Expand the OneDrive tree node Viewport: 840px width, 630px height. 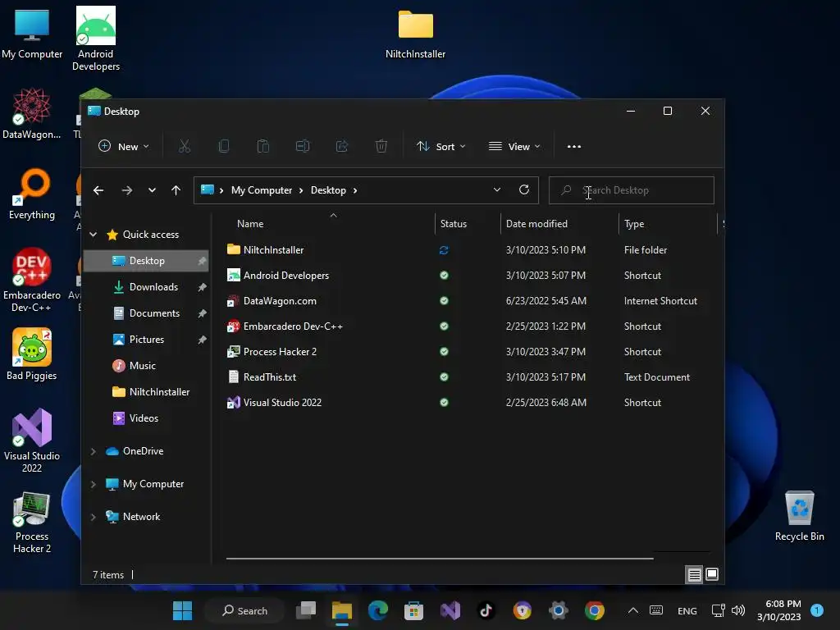pos(94,452)
